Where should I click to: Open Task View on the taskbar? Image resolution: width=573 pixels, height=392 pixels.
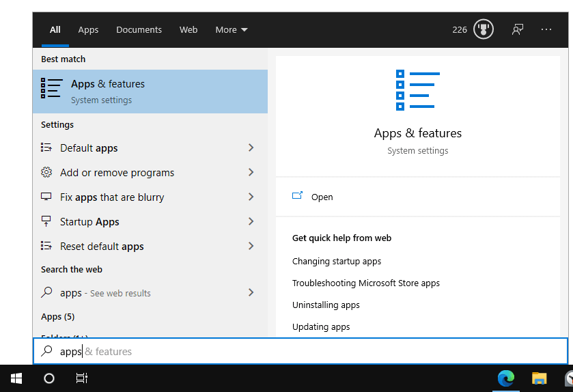point(81,378)
